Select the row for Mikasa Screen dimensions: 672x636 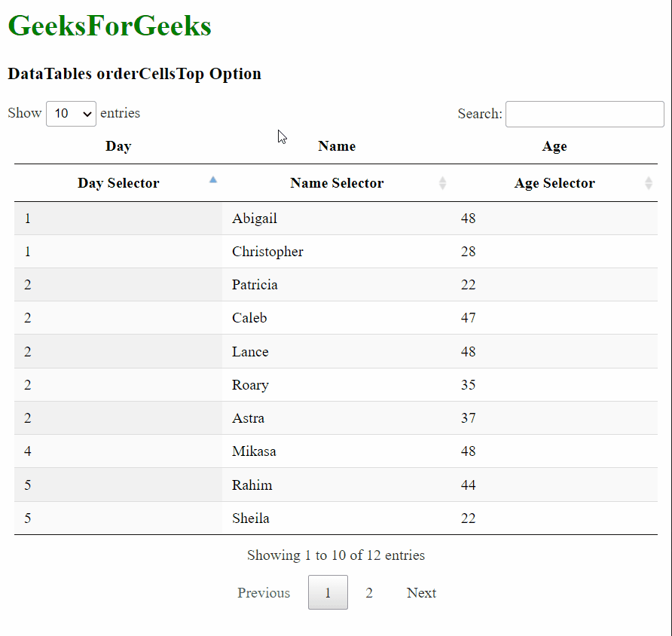[252, 451]
